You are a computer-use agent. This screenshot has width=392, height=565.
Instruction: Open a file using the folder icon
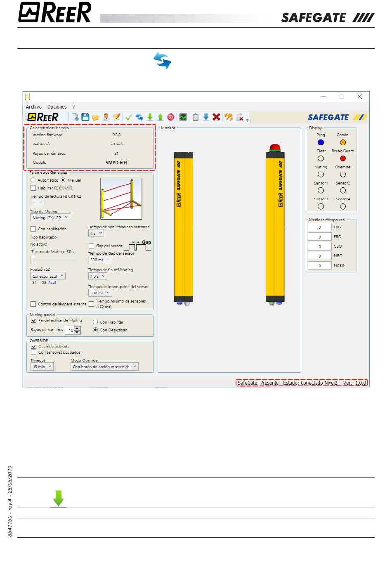[96, 118]
